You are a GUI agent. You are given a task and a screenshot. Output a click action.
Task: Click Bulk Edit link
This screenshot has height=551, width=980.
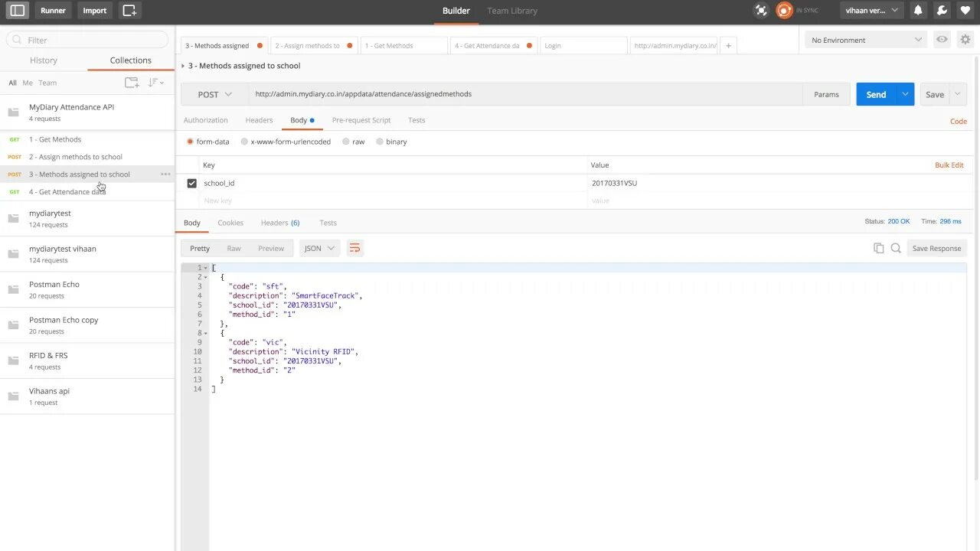pyautogui.click(x=949, y=165)
